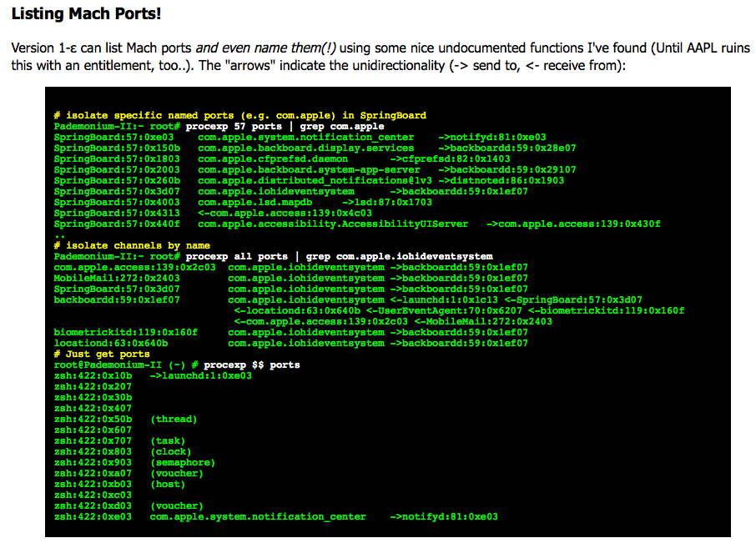Screen dimensions: 756x543
Task: Click the "Listing Mach Ports!" heading
Action: [86, 13]
